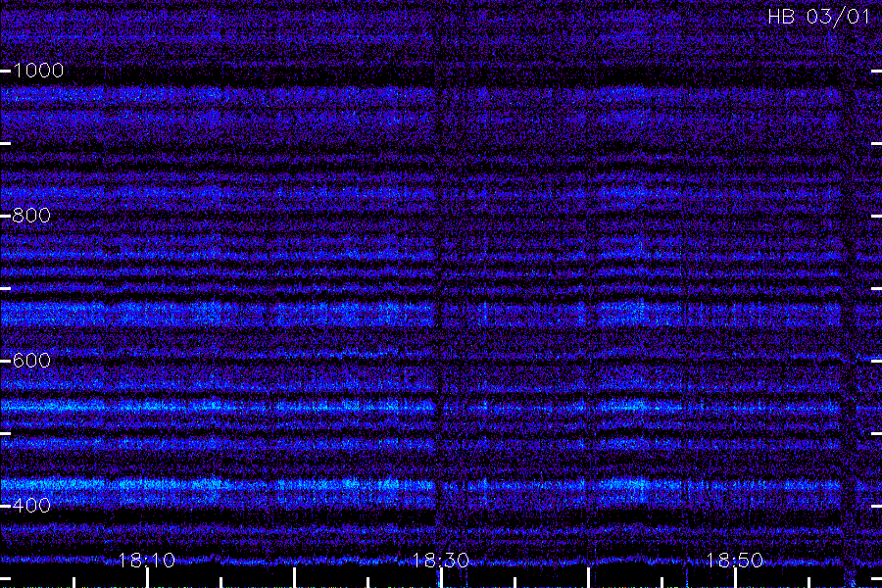Click the HB 03/01 header label

click(818, 17)
